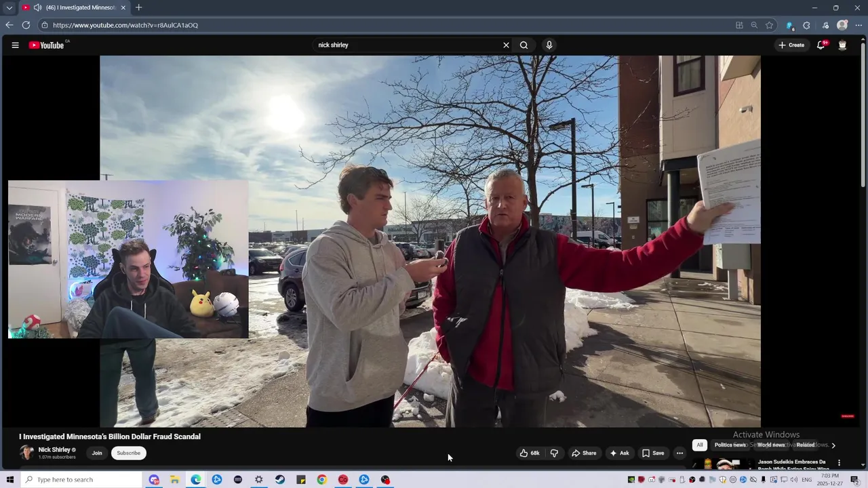Share the video
This screenshot has height=488, width=868.
click(x=584, y=453)
